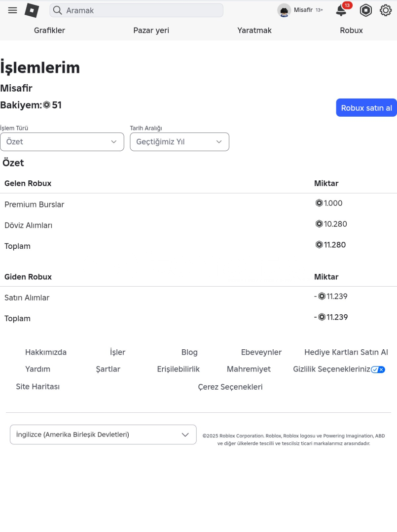Viewport: 397px width, 532px height.
Task: Click the Roblox logo home icon
Action: click(32, 10)
